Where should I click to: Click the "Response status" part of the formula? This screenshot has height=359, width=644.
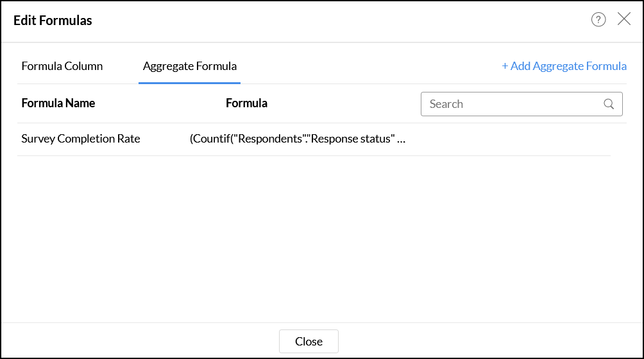352,139
